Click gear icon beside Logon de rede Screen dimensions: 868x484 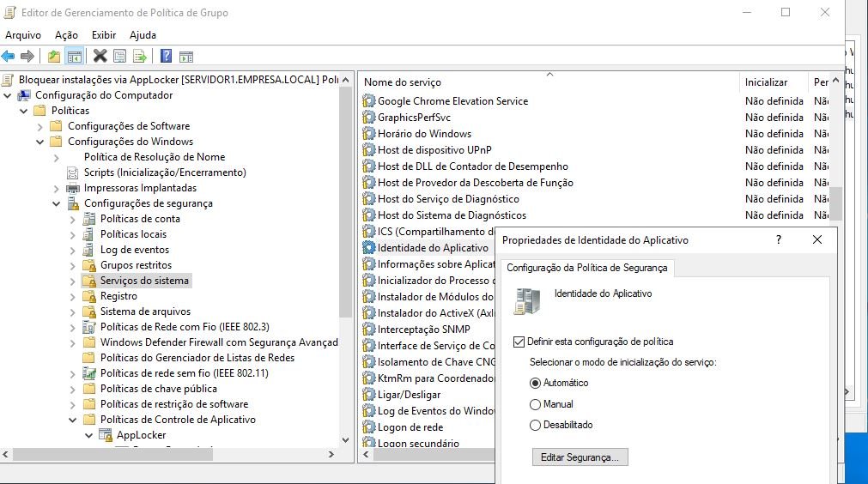click(x=368, y=427)
